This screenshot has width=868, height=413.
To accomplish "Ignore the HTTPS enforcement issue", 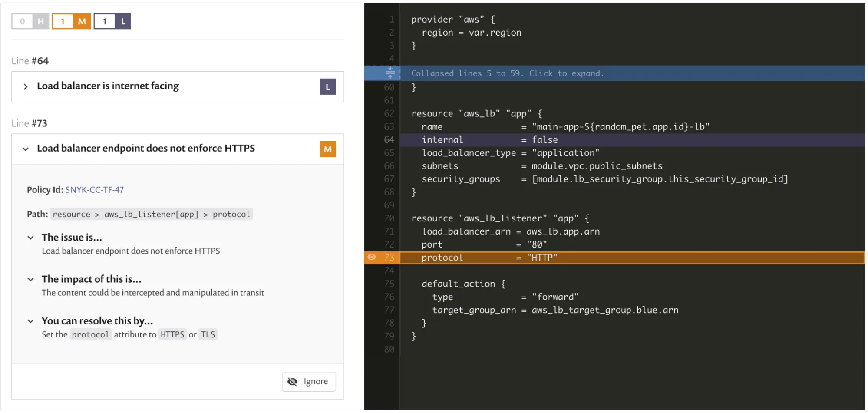I will point(309,381).
